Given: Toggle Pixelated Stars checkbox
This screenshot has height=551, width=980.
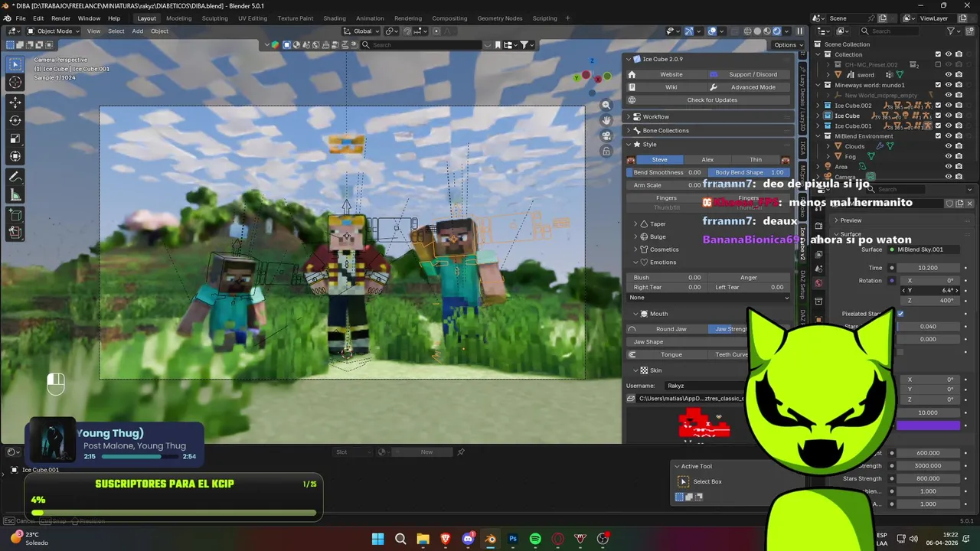Looking at the screenshot, I should [x=900, y=314].
